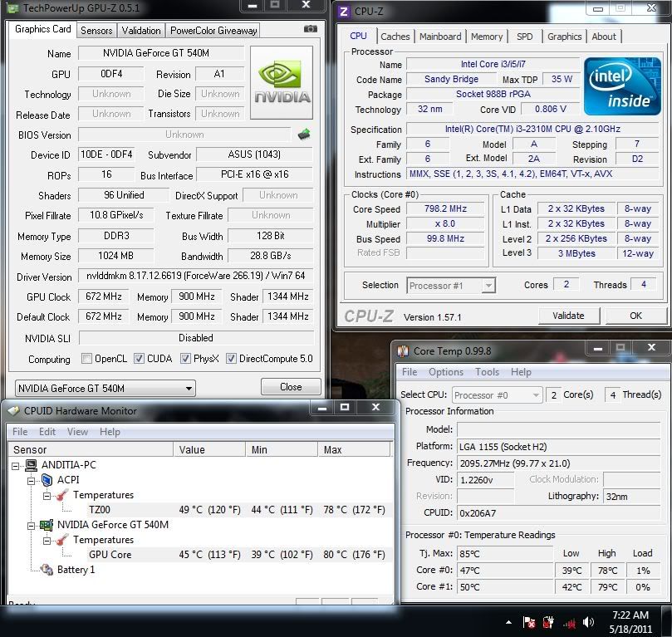This screenshot has height=637, width=672.
Task: Click the Core Temp Frequency field
Action: (558, 463)
